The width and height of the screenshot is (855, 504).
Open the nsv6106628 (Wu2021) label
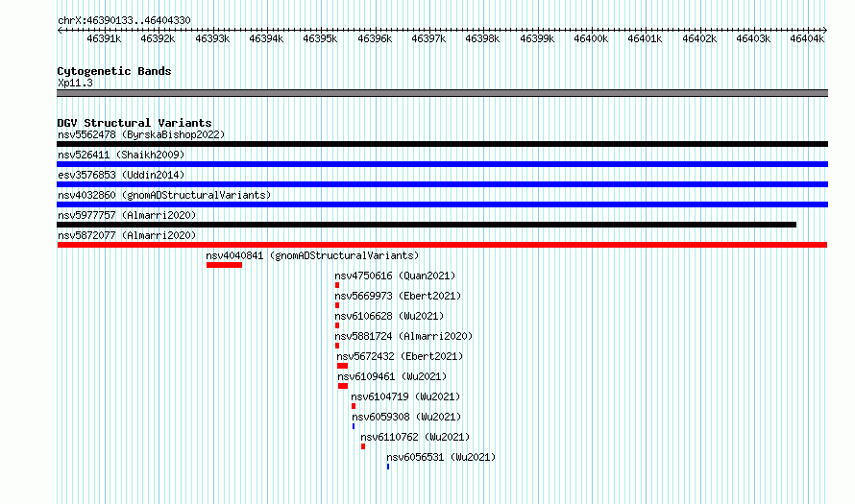tap(389, 316)
